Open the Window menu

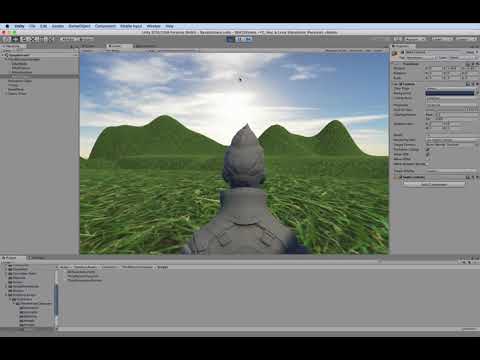click(154, 26)
